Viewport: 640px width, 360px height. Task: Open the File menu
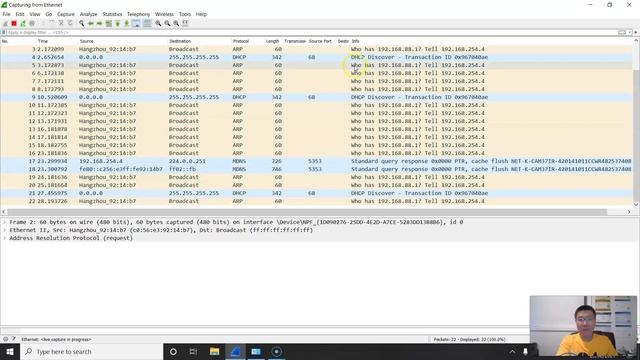7,14
